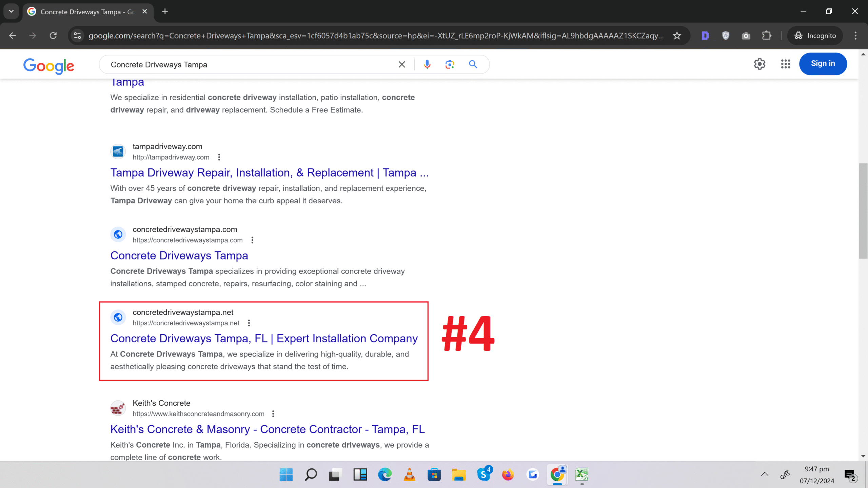Click the partially visible Tampa title link
The image size is (868, 488).
pyautogui.click(x=127, y=82)
